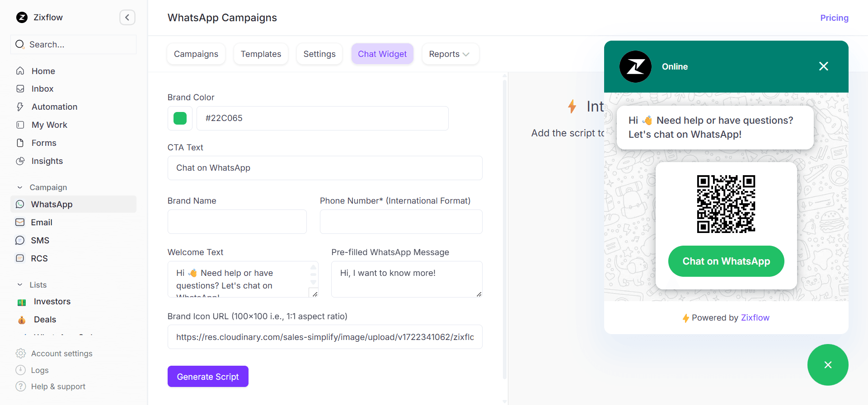Open the Pricing link
The height and width of the screenshot is (405, 868).
(834, 18)
